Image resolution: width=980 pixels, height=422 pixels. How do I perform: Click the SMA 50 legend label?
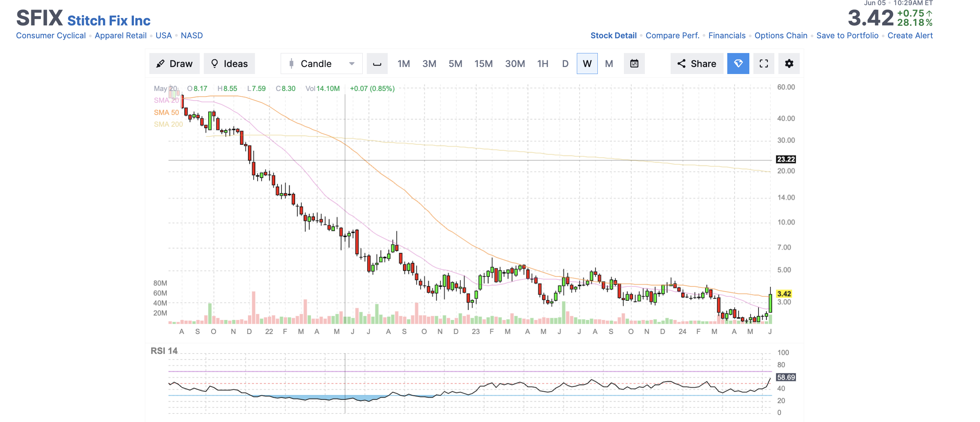(x=166, y=112)
